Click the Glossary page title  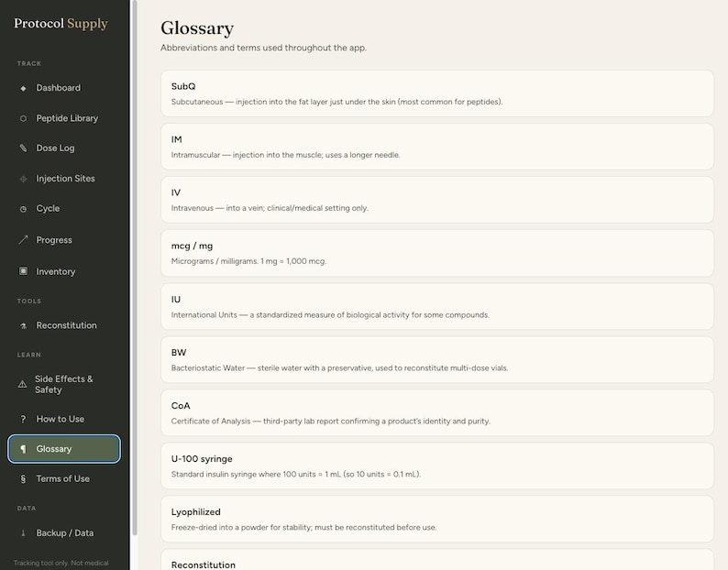(197, 28)
